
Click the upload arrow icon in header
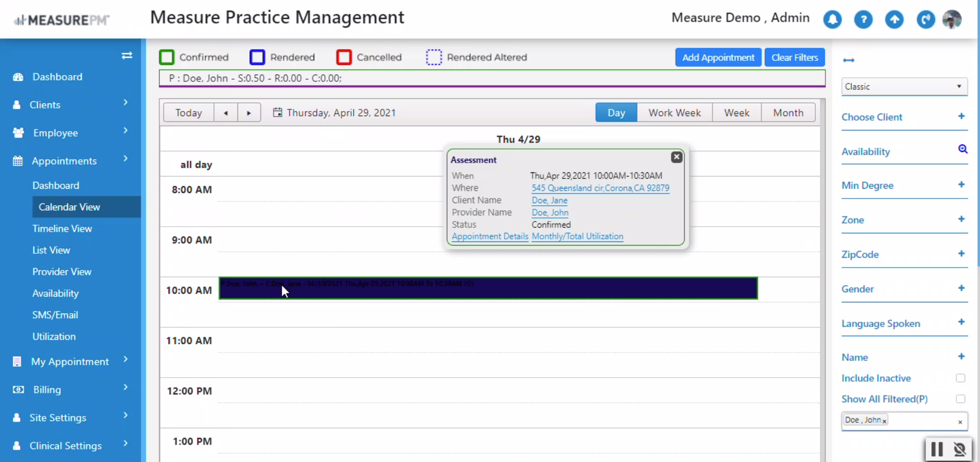click(895, 19)
